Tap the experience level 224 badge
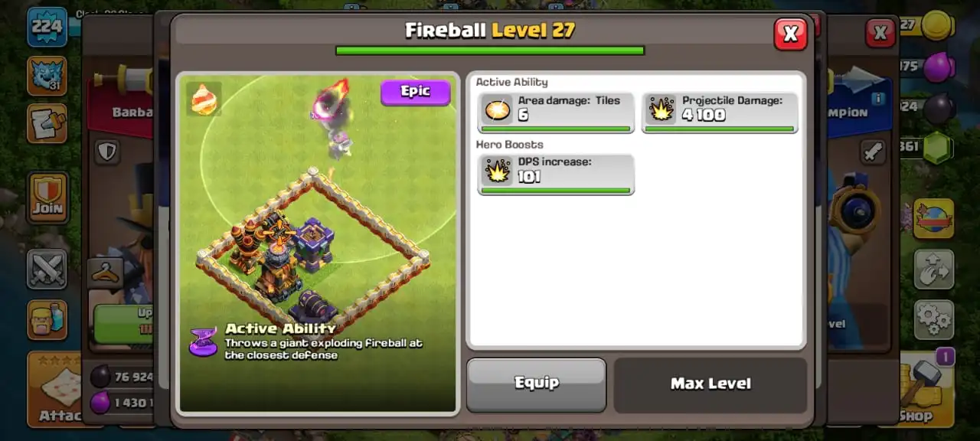Screen dimensions: 980x441 click(47, 27)
